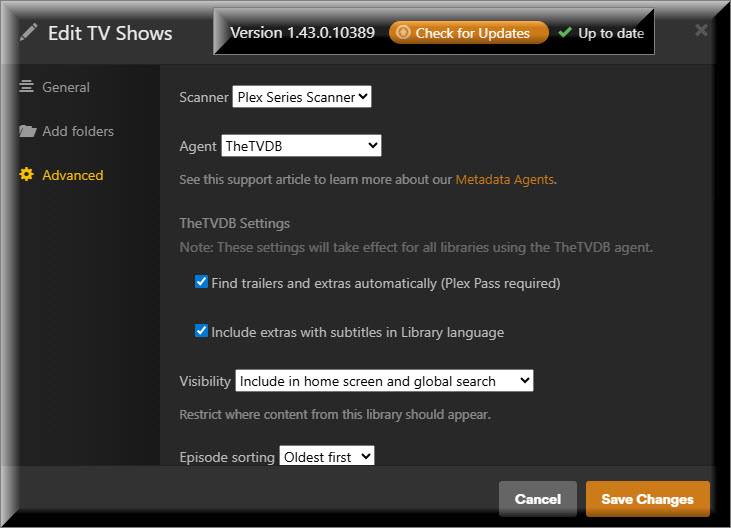This screenshot has width=731, height=528.
Task: Click the Edit TV Shows title
Action: (110, 33)
